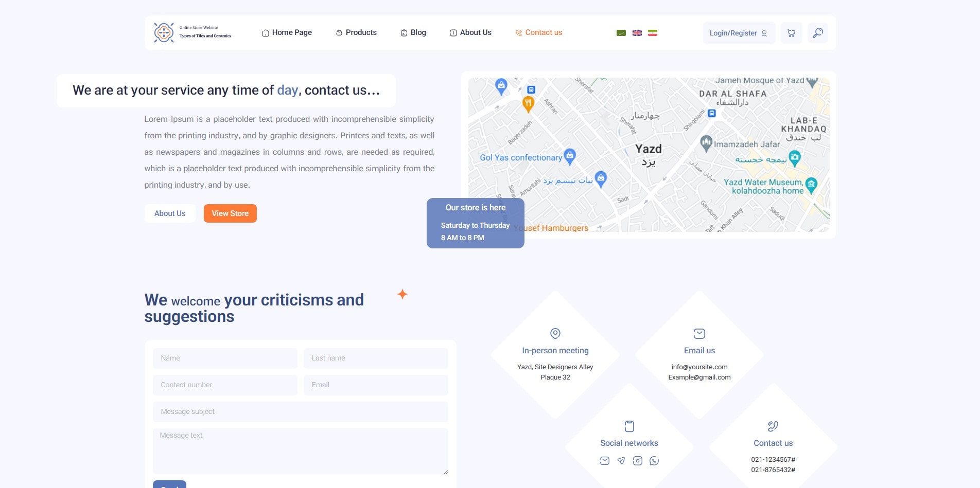
Task: Select the Iran flag language icon
Action: [652, 33]
